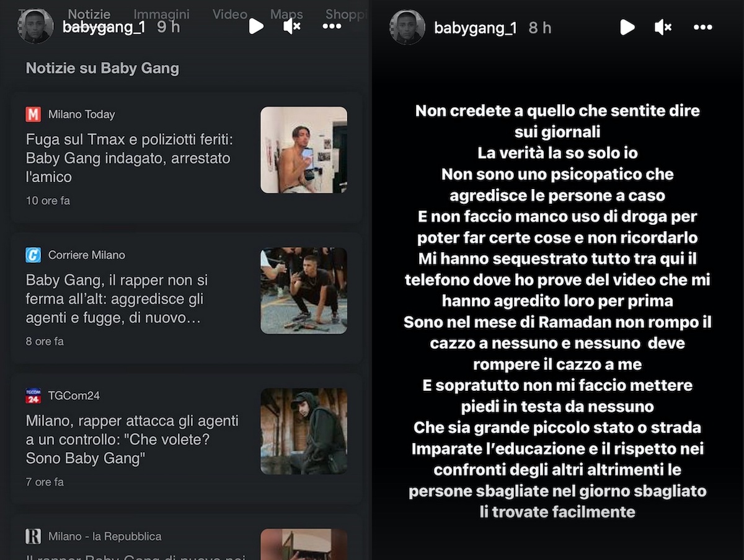Play the left story from 9 h
Image resolution: width=744 pixels, height=560 pixels.
(256, 27)
